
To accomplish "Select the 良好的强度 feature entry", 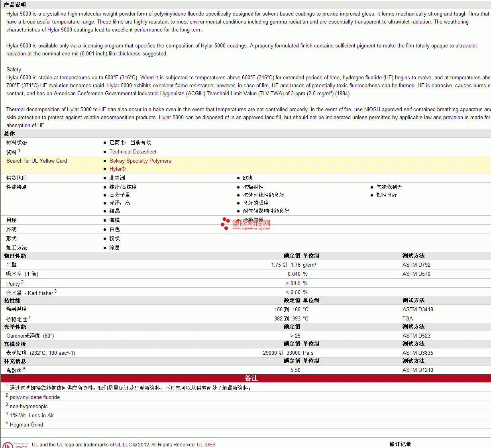I will pos(255,203).
